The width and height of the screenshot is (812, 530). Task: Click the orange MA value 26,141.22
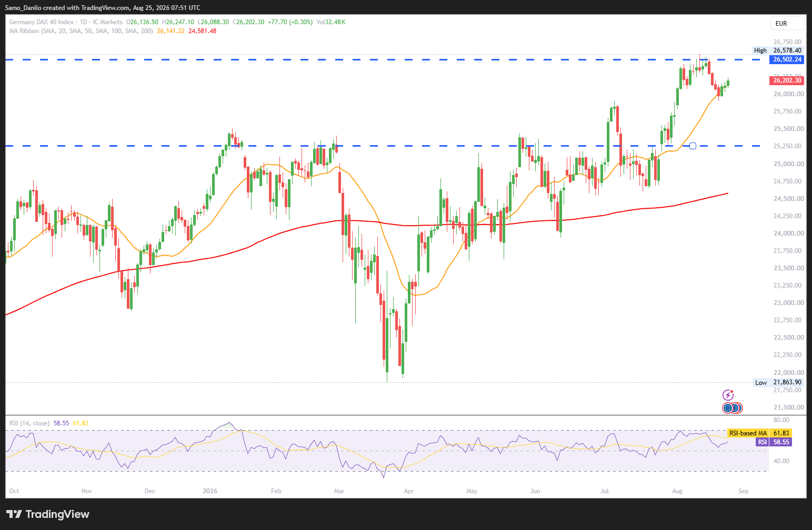171,31
